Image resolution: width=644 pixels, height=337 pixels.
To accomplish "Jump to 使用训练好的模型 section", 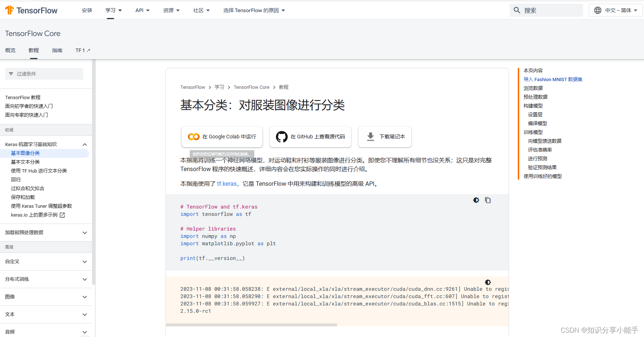I will click(x=543, y=176).
